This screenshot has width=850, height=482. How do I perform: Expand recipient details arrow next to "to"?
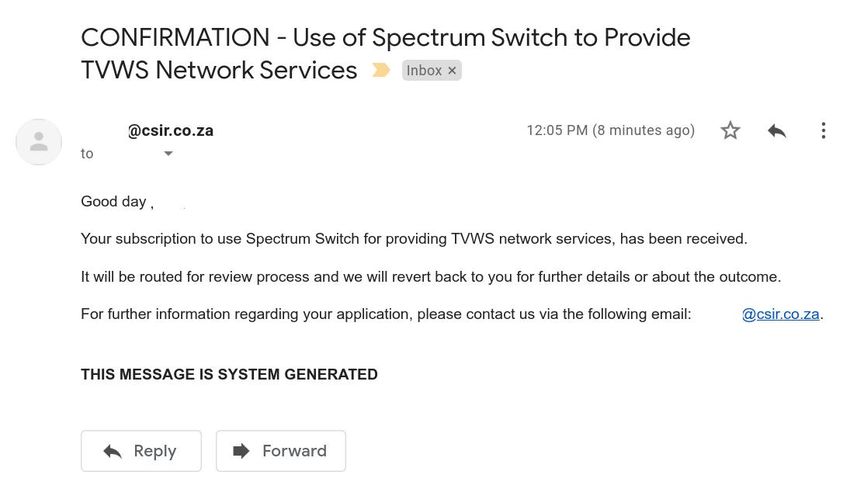pyautogui.click(x=169, y=153)
